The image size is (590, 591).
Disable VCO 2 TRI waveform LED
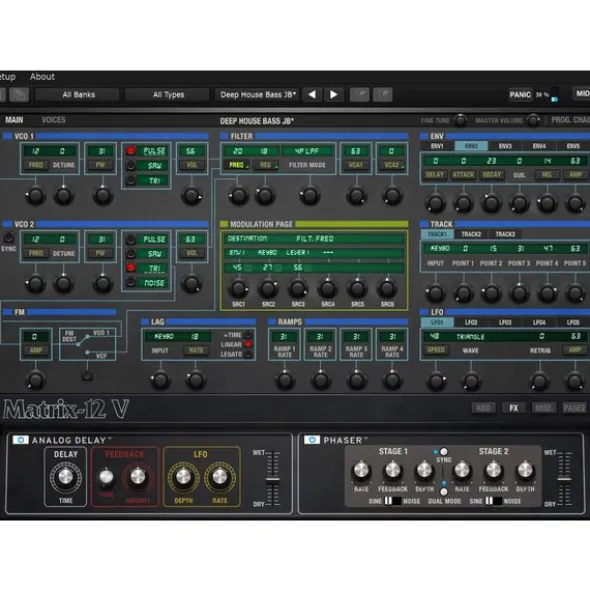click(x=131, y=268)
